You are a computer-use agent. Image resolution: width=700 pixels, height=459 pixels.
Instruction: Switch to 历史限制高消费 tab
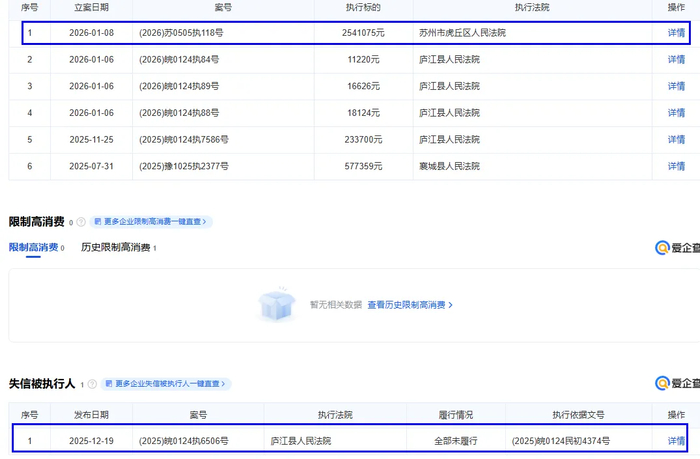click(x=118, y=247)
